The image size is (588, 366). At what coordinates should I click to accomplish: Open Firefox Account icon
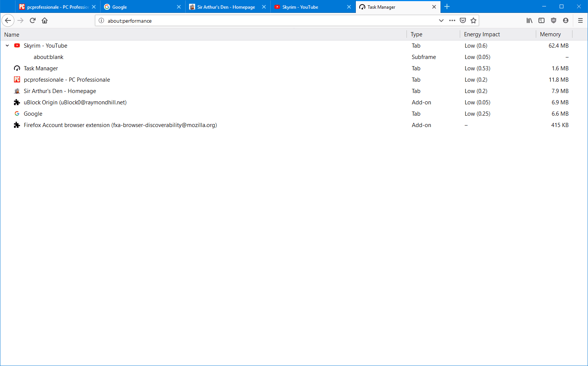tap(566, 20)
